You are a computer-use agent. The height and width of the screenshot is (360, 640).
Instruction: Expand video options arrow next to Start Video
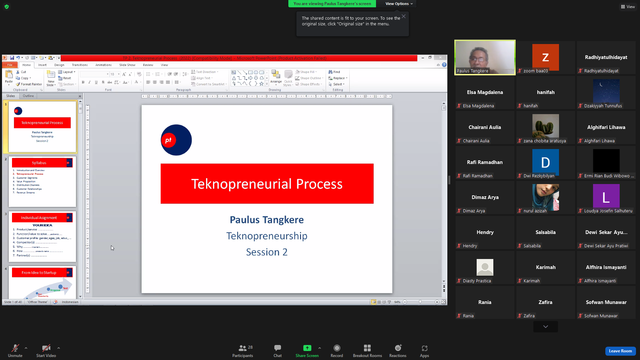pyautogui.click(x=59, y=348)
